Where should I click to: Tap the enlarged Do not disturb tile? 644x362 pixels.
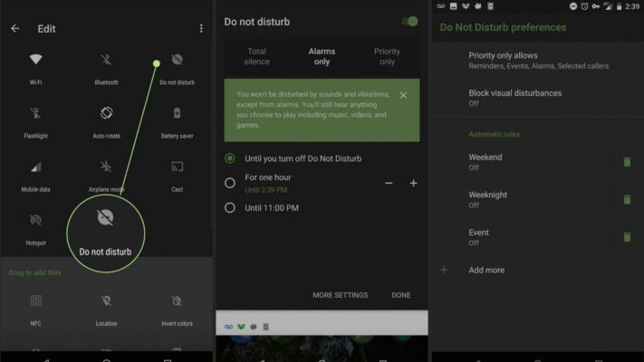106,233
